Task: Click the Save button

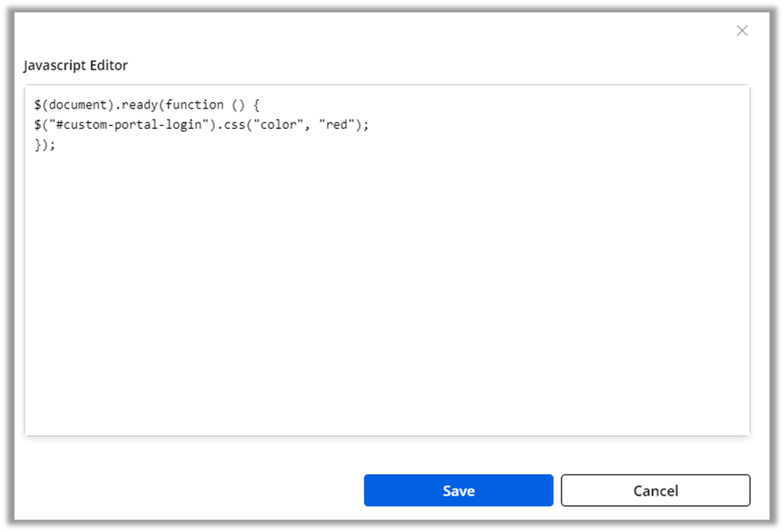Action: (458, 491)
